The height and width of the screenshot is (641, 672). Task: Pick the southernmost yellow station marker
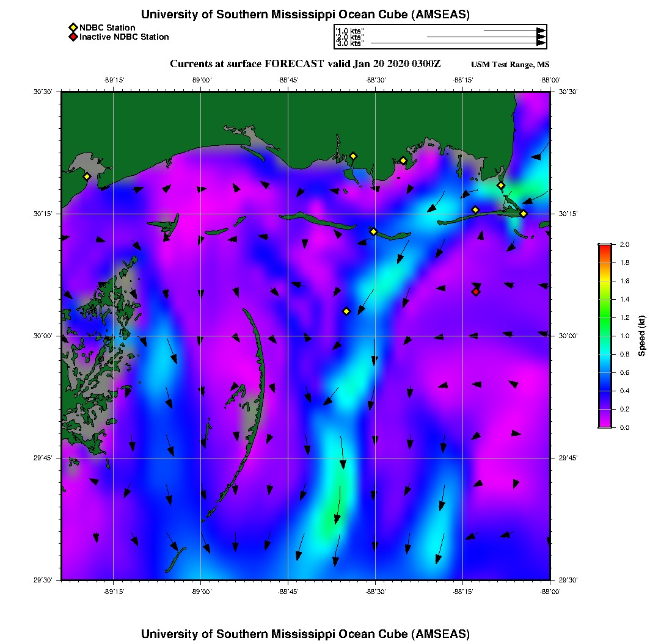[x=346, y=311]
